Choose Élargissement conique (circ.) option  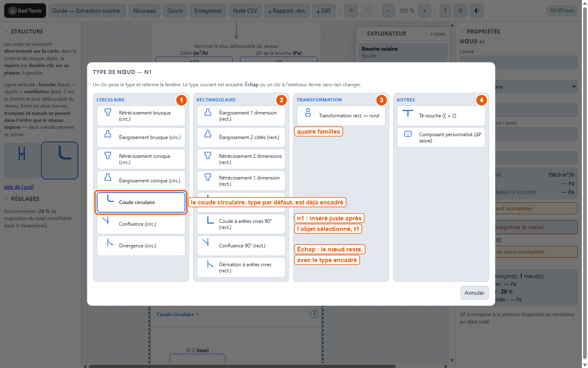pos(141,181)
